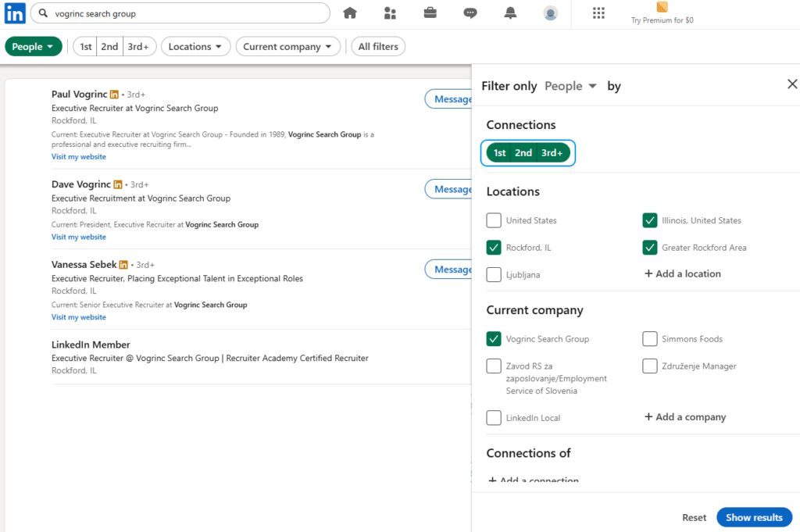Expand the People filter dropdown in the toolbar

click(33, 46)
